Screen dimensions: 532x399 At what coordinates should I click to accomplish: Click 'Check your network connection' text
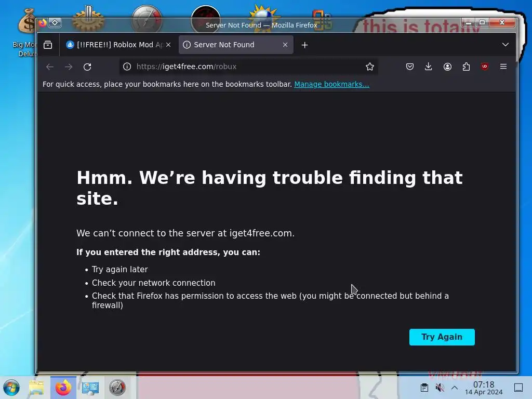[153, 283]
